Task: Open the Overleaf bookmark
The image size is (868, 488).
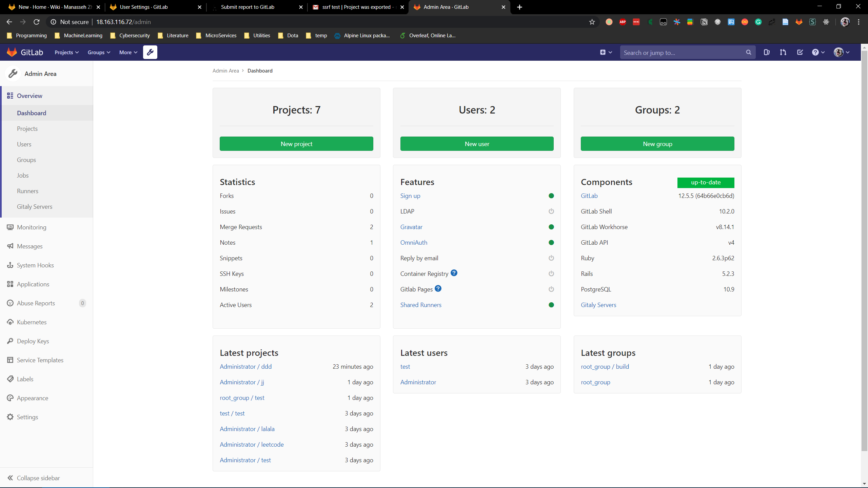Action: [428, 36]
